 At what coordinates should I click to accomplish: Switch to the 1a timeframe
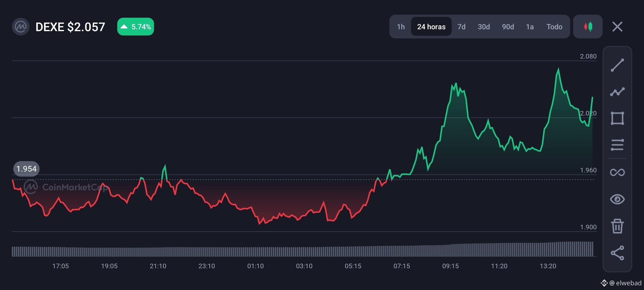tap(530, 27)
